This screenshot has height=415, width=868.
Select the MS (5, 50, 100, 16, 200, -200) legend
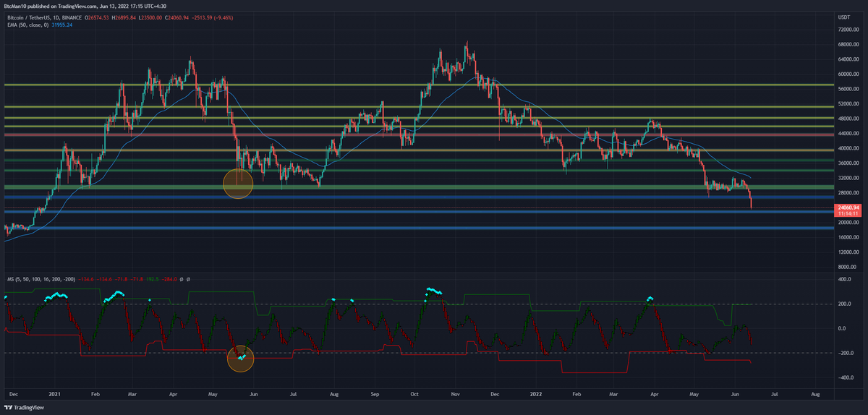(x=41, y=278)
